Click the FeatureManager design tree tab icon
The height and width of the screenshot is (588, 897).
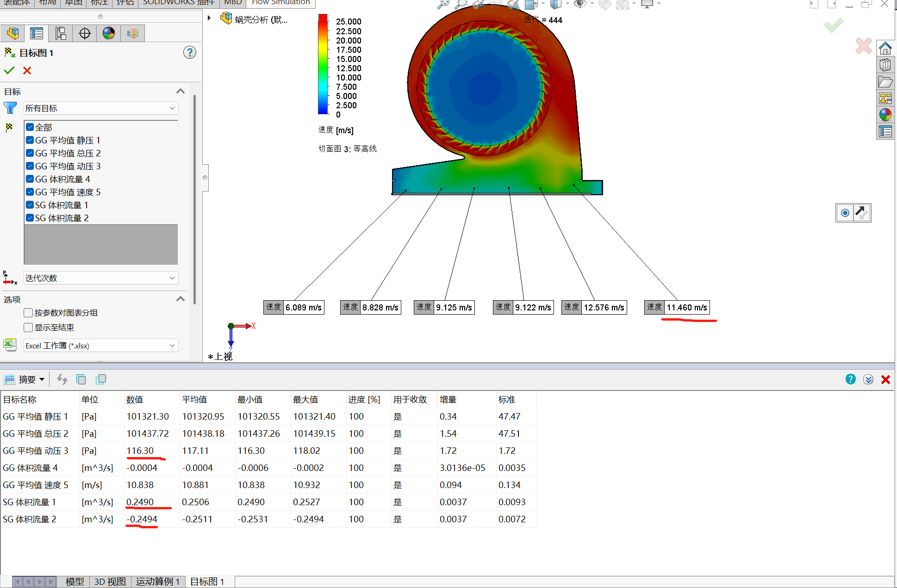coord(13,33)
